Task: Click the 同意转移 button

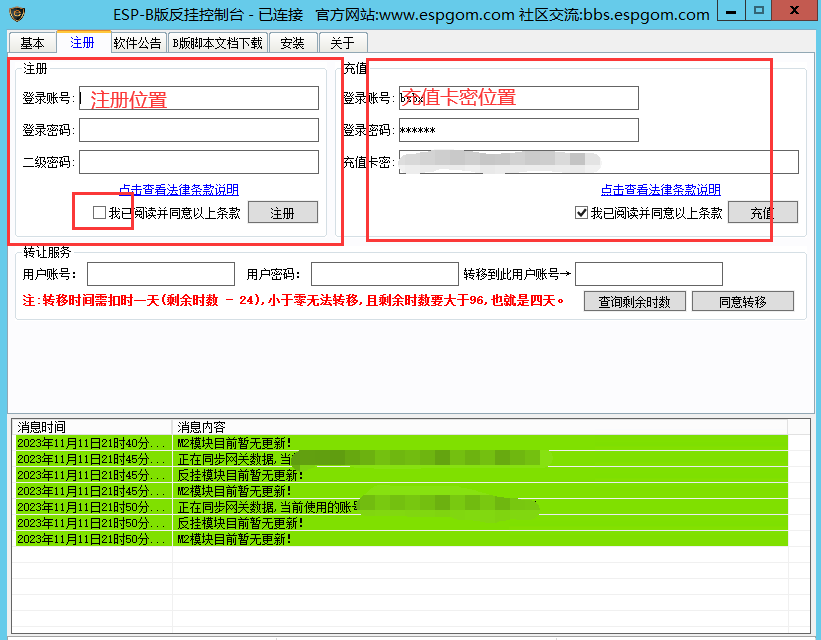Action: pyautogui.click(x=743, y=302)
